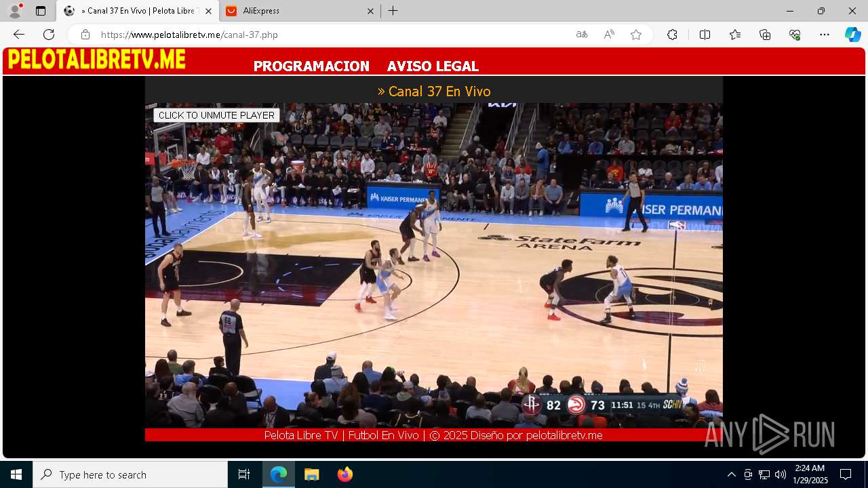868x488 pixels.
Task: Close the Canal 37 En Vivo tab
Action: (208, 11)
